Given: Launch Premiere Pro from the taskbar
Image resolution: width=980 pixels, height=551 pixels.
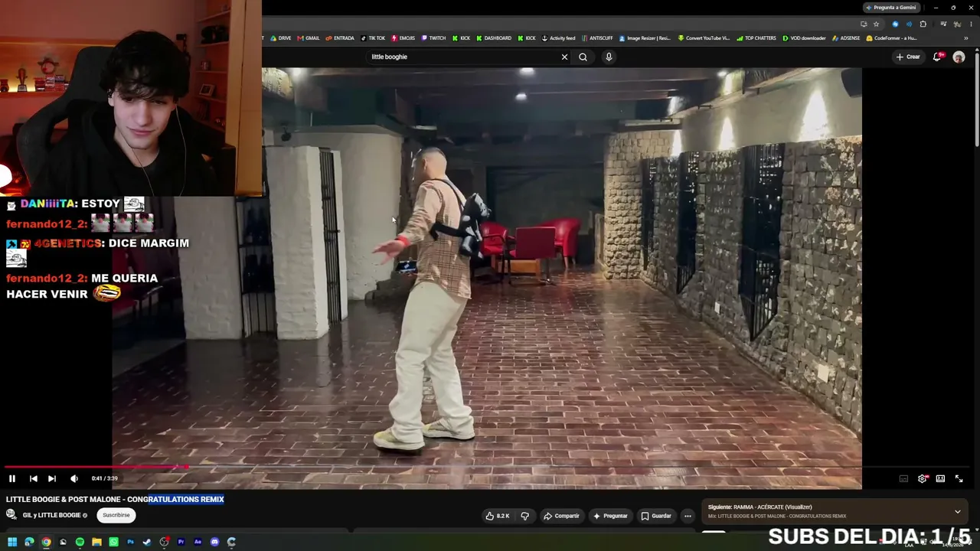Looking at the screenshot, I should click(181, 543).
